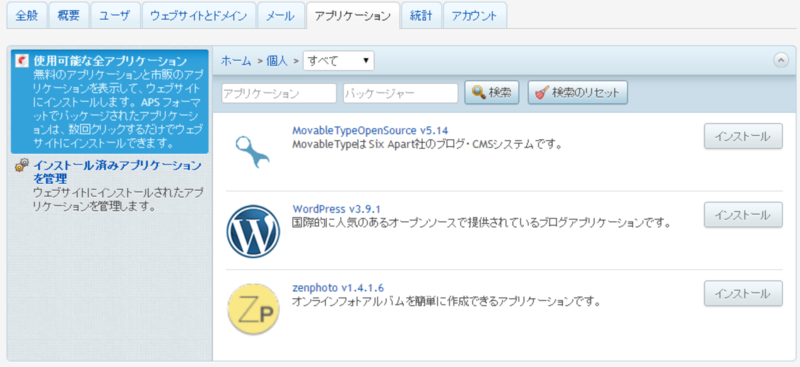
Task: Click the MovableType wrench application icon
Action: click(x=253, y=152)
